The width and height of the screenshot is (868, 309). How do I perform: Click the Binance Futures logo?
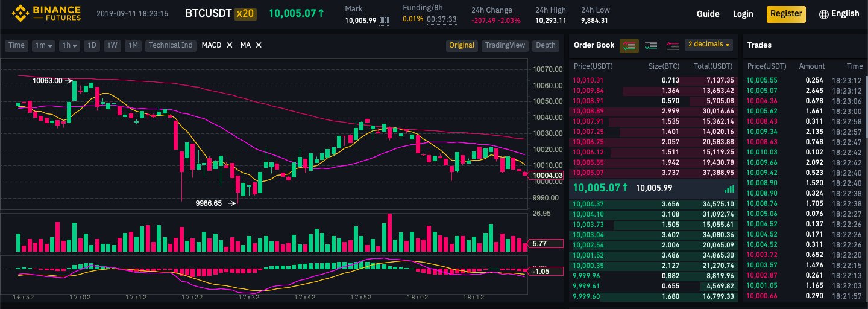point(46,13)
